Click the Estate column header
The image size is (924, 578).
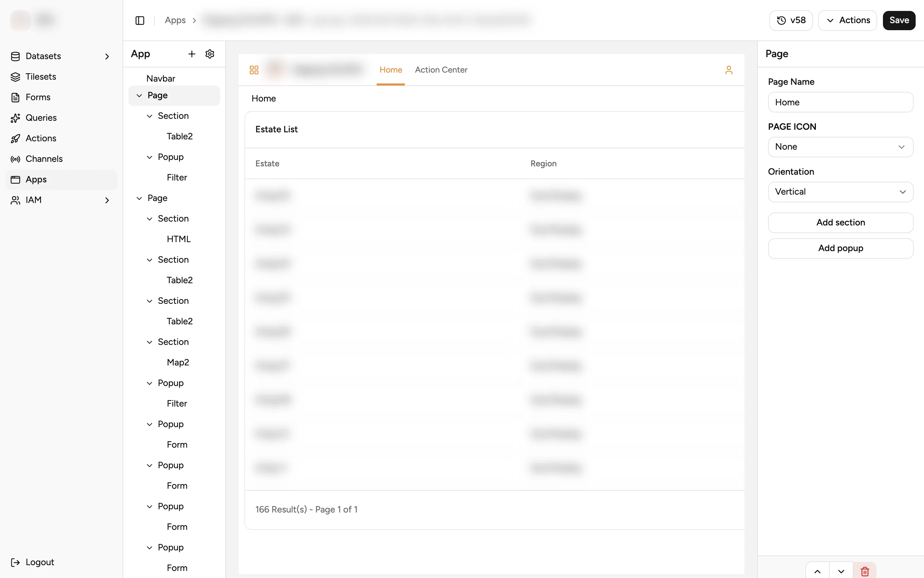(x=267, y=164)
